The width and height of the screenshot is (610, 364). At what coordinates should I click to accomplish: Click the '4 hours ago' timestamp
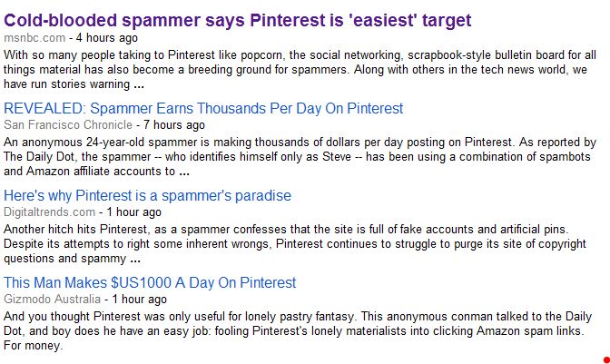tap(107, 38)
